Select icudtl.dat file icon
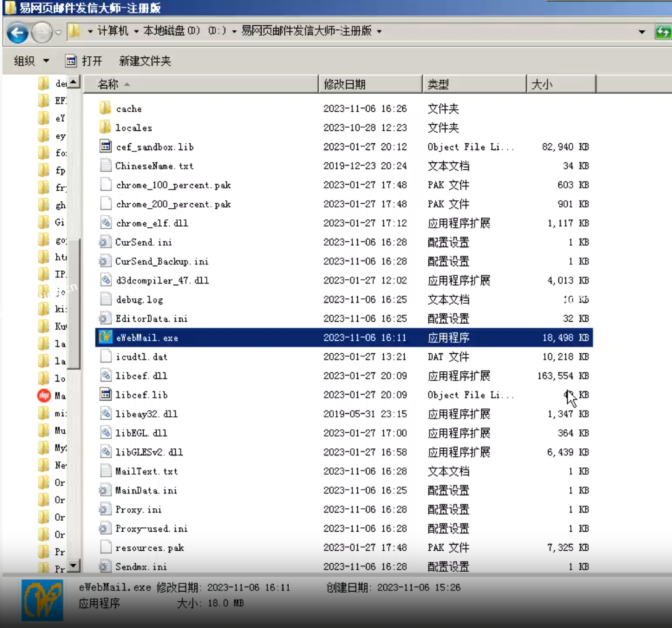Screen dimensions: 672x628 point(106,356)
